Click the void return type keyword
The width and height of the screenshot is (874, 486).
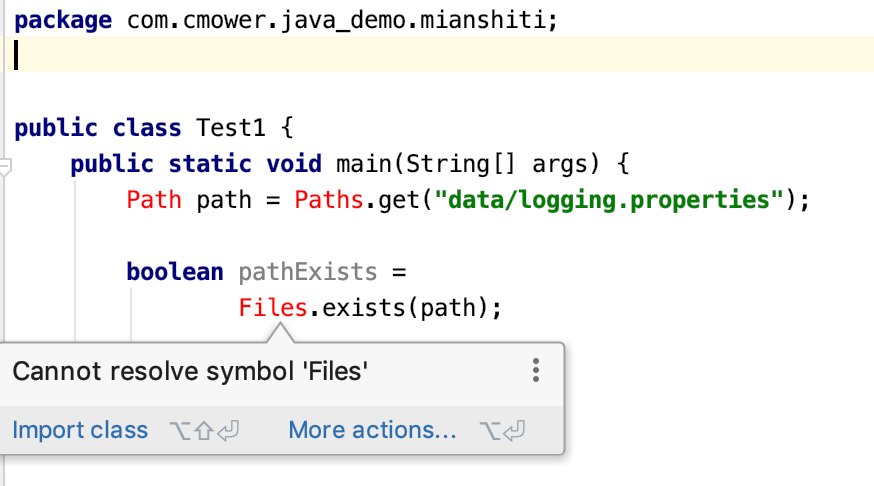293,163
